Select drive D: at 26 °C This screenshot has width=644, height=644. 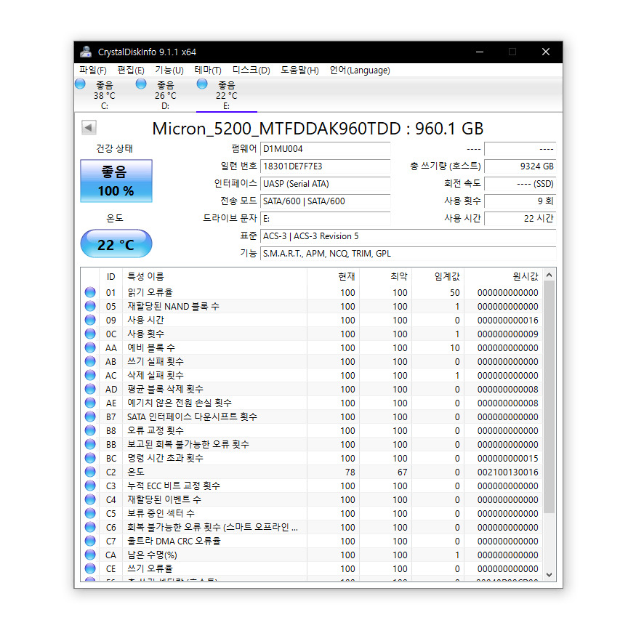165,95
